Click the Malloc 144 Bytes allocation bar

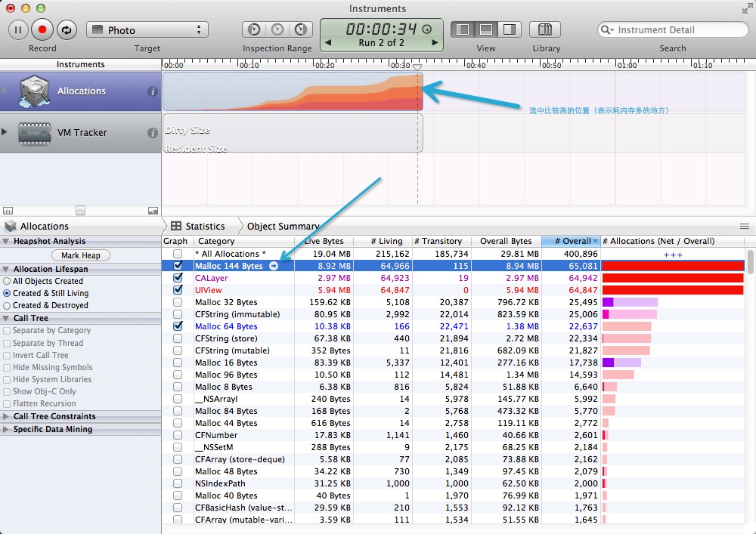click(x=673, y=266)
